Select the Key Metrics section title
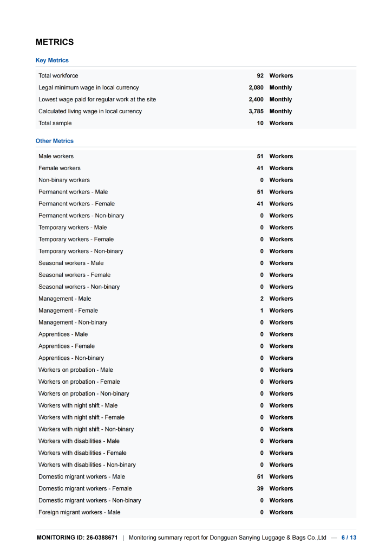The height and width of the screenshot is (555, 392). coord(52,60)
